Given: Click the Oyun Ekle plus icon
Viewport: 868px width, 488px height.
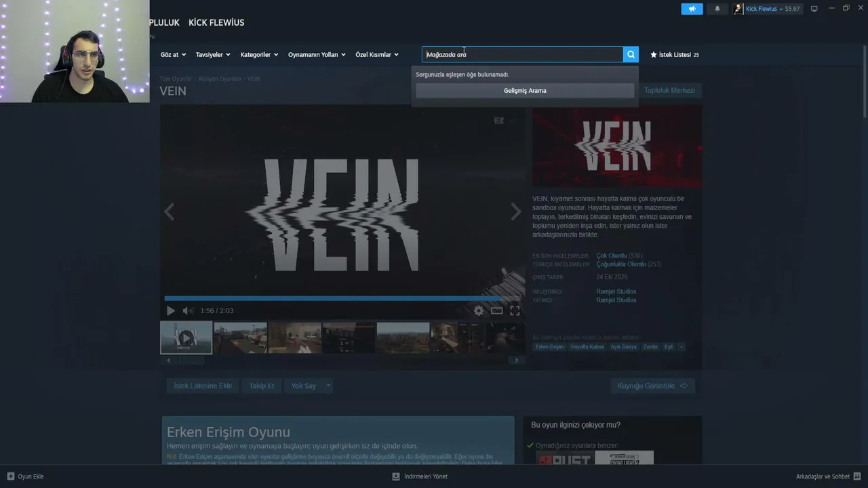Looking at the screenshot, I should click(x=10, y=476).
